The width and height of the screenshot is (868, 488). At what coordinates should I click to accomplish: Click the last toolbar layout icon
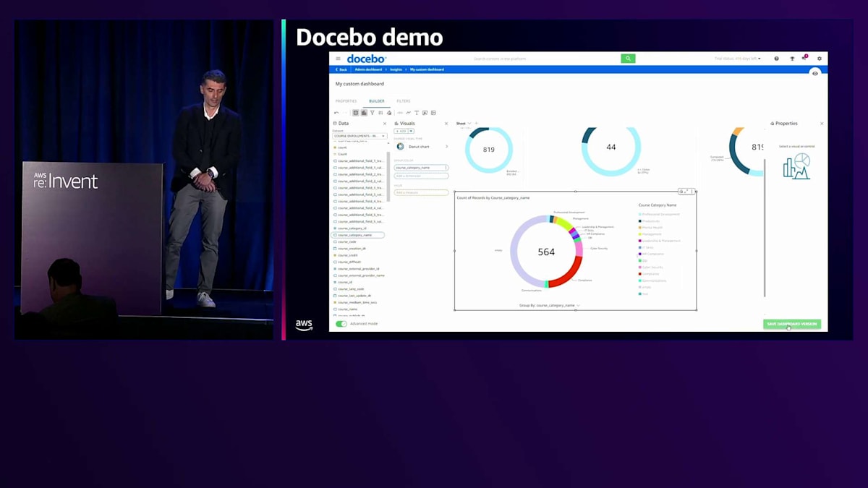click(x=433, y=113)
